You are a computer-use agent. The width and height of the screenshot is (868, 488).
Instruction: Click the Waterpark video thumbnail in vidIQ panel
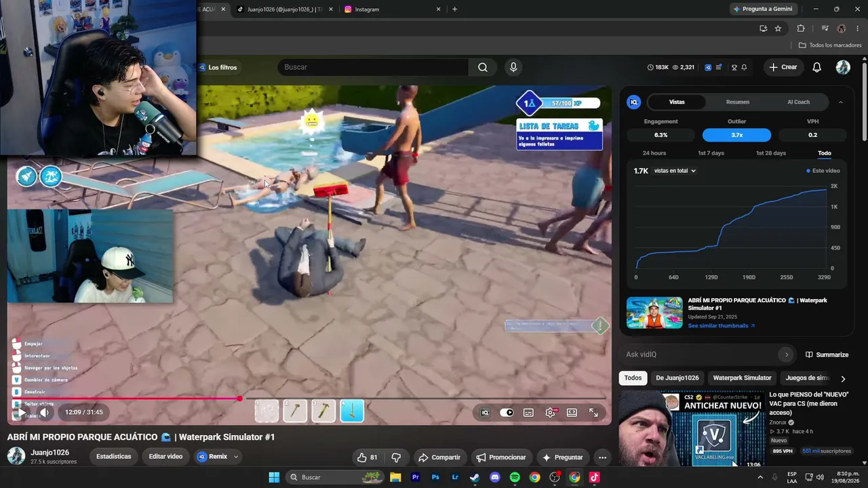click(x=654, y=312)
